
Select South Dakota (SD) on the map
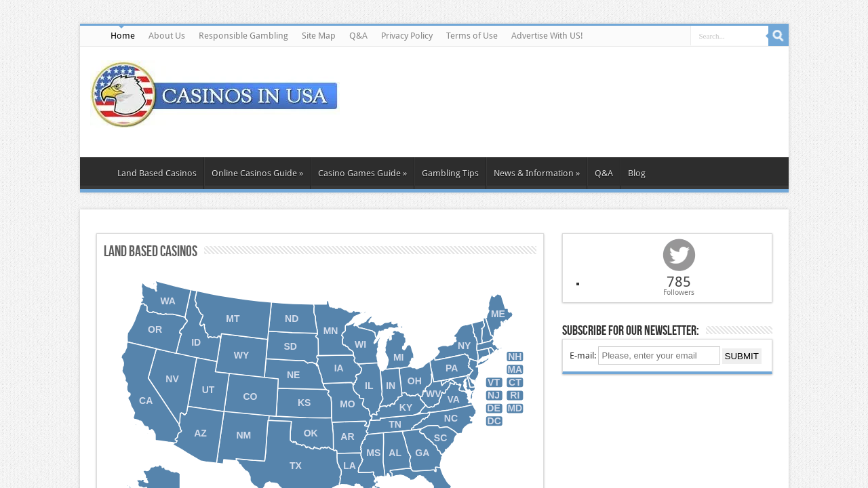point(290,346)
